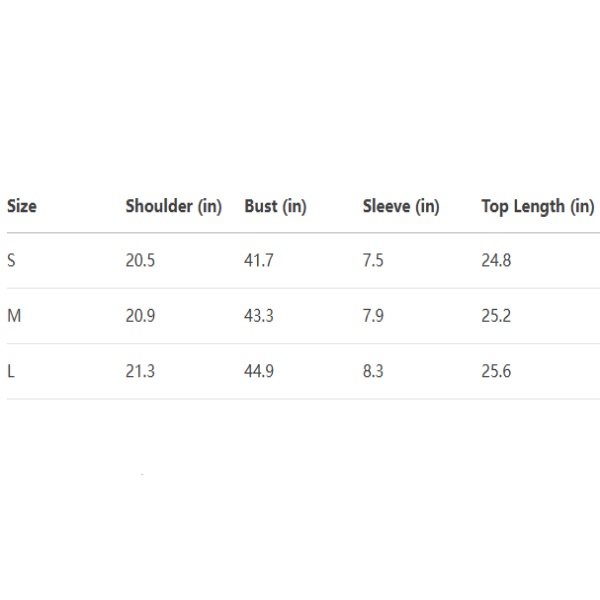Select the bust value 43.3

click(x=259, y=316)
